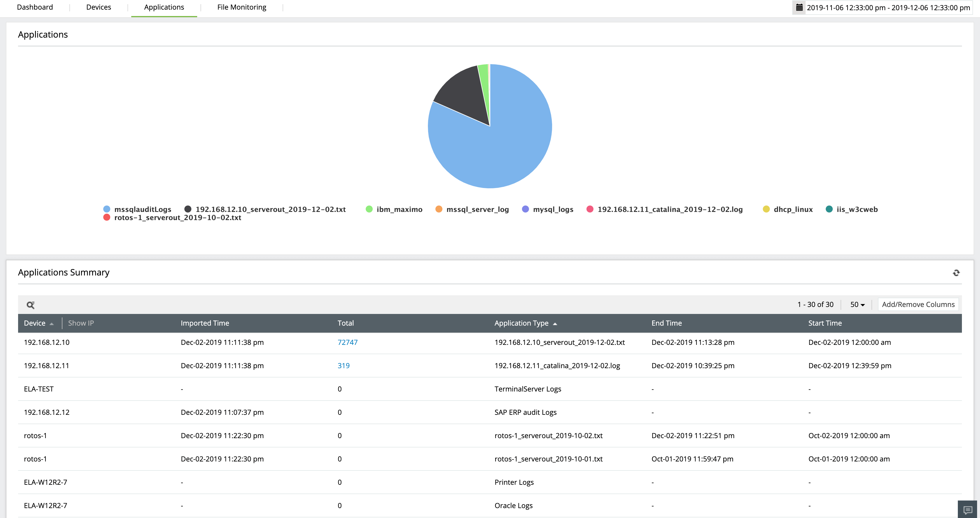Open the chat feedback icon
Viewport: 980px width, 518px height.
[x=967, y=510]
